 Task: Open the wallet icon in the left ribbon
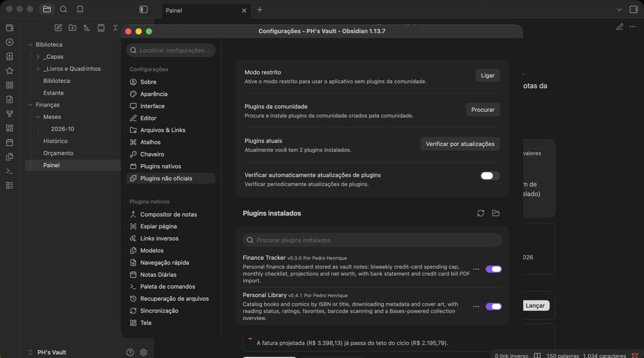pos(9,28)
